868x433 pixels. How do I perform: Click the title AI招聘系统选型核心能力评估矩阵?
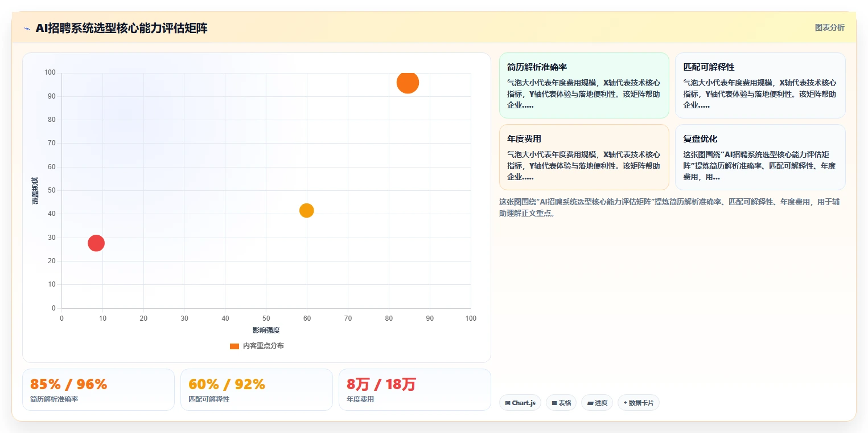point(121,28)
